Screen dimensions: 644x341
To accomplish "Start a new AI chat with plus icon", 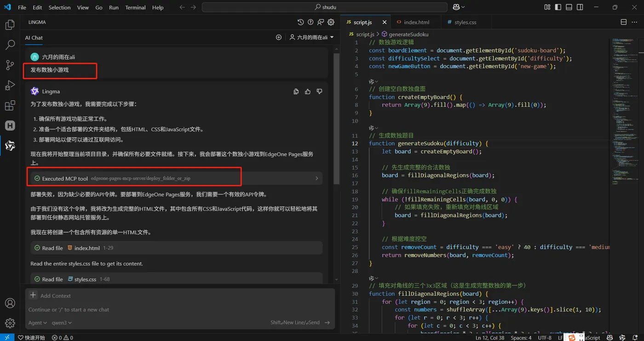I will [x=278, y=37].
